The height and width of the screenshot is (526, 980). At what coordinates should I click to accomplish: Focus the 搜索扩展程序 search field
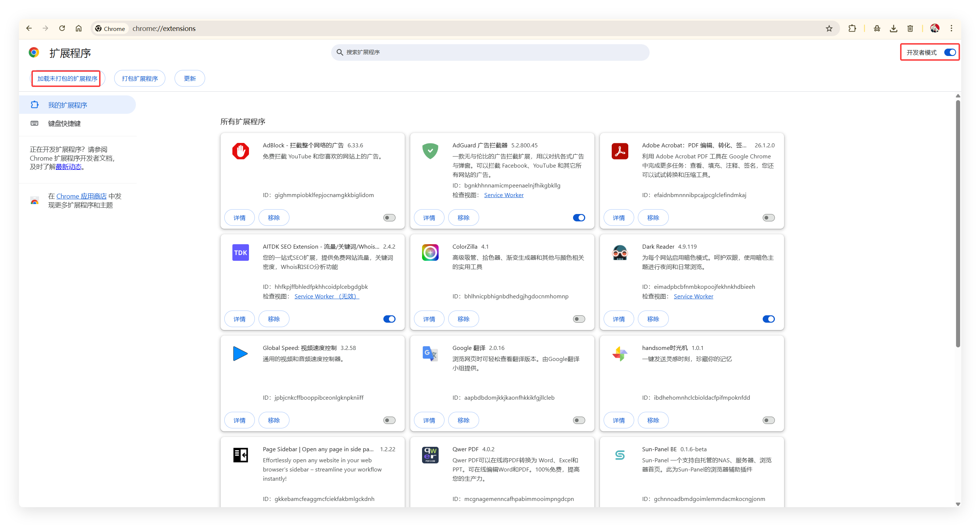click(x=490, y=52)
